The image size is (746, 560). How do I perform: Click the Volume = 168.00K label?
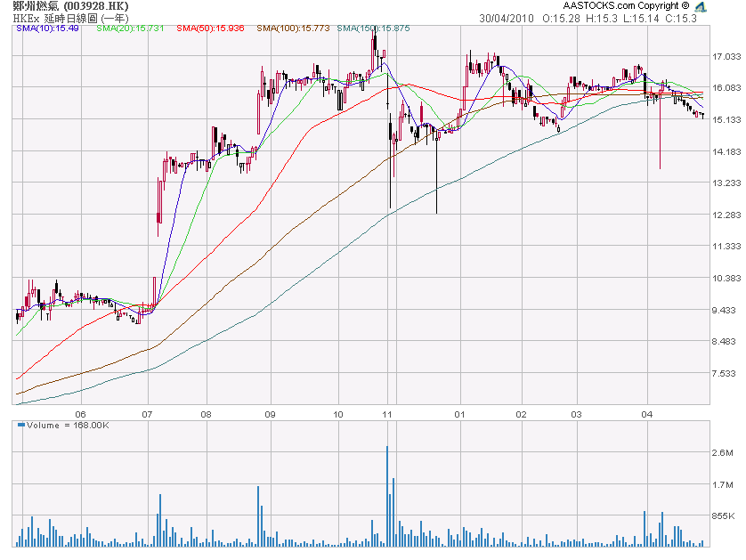coord(68,425)
